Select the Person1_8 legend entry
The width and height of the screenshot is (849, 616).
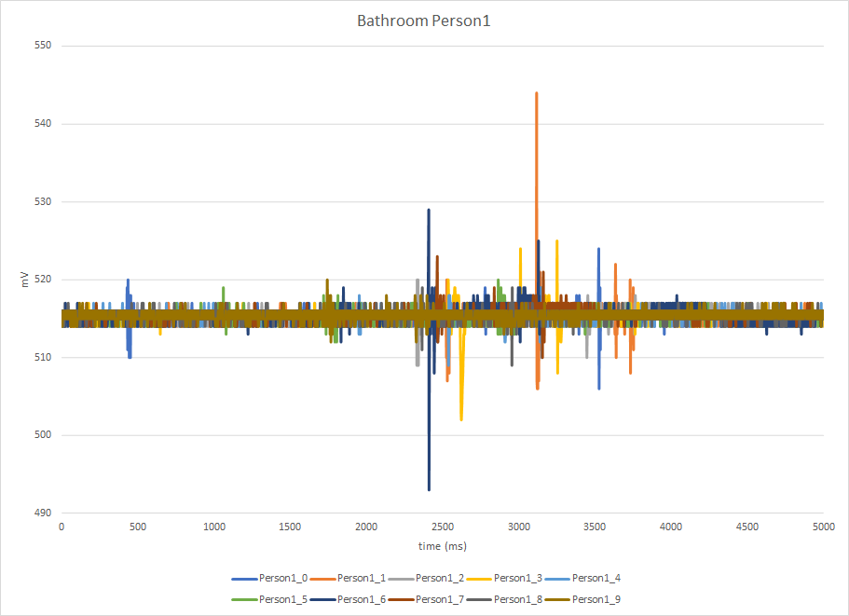tap(504, 599)
